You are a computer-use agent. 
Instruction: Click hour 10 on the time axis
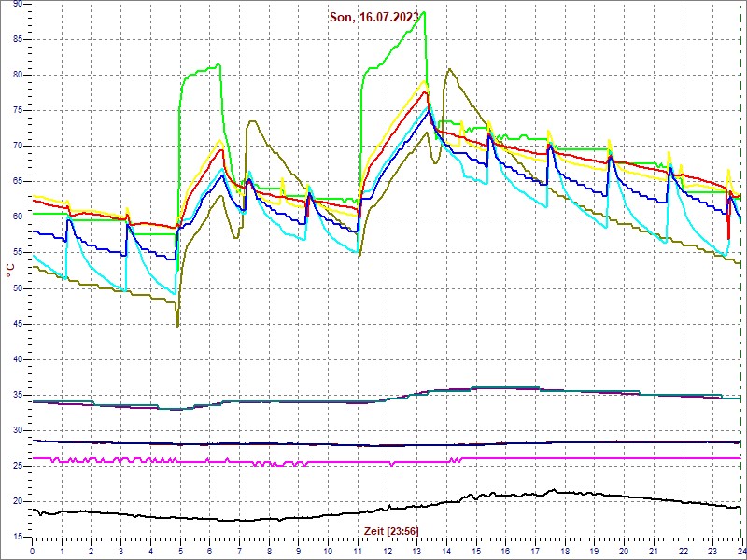click(x=328, y=550)
